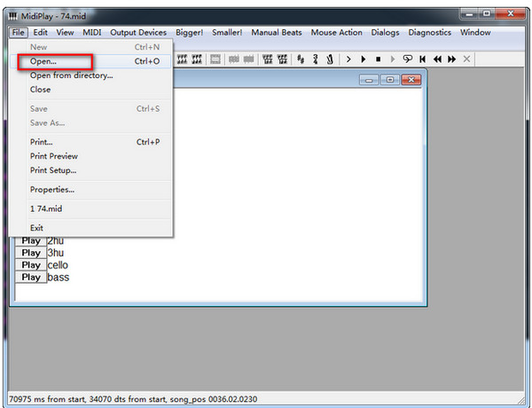
Task: Select Open from directory... menu entry
Action: [x=71, y=75]
